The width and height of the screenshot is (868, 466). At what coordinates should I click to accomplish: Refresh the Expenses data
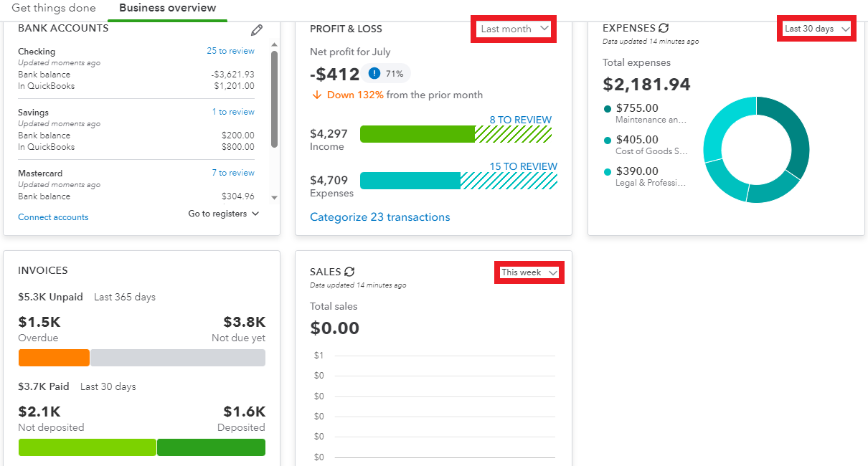point(664,28)
